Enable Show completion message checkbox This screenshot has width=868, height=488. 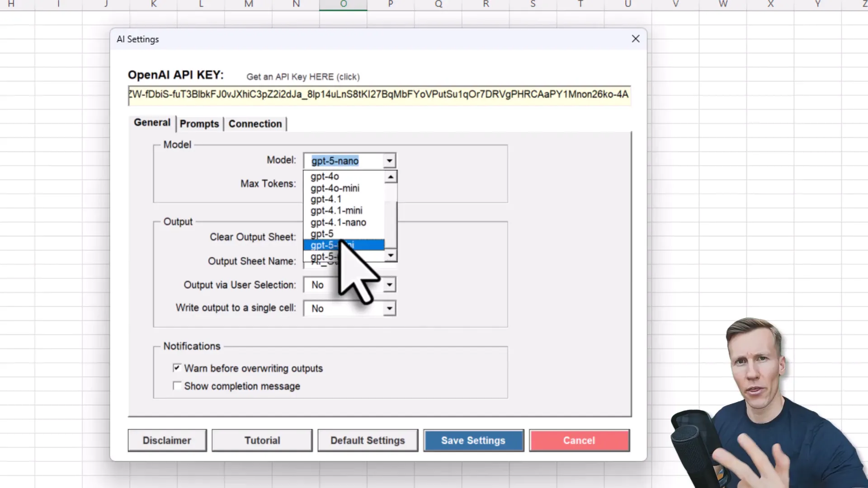[177, 386]
